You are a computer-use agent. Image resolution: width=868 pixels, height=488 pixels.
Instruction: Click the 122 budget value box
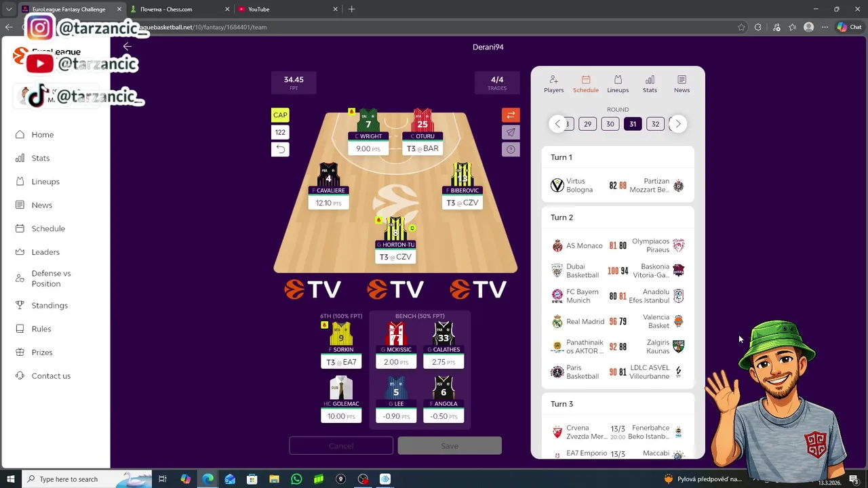280,132
